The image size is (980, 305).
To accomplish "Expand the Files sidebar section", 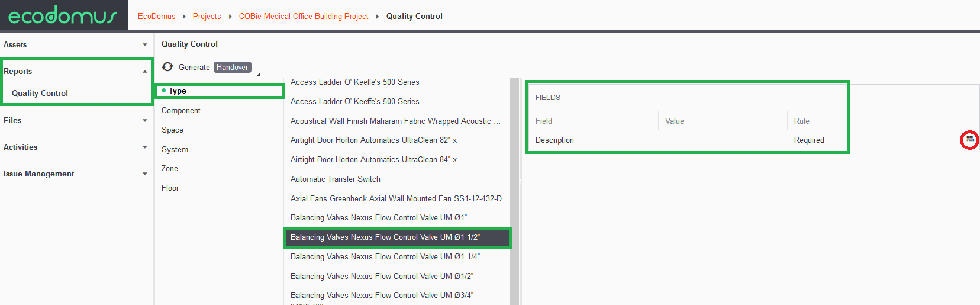I will pos(145,121).
